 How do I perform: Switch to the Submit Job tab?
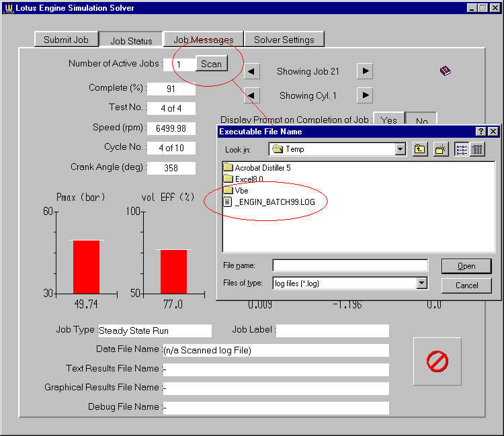[67, 40]
